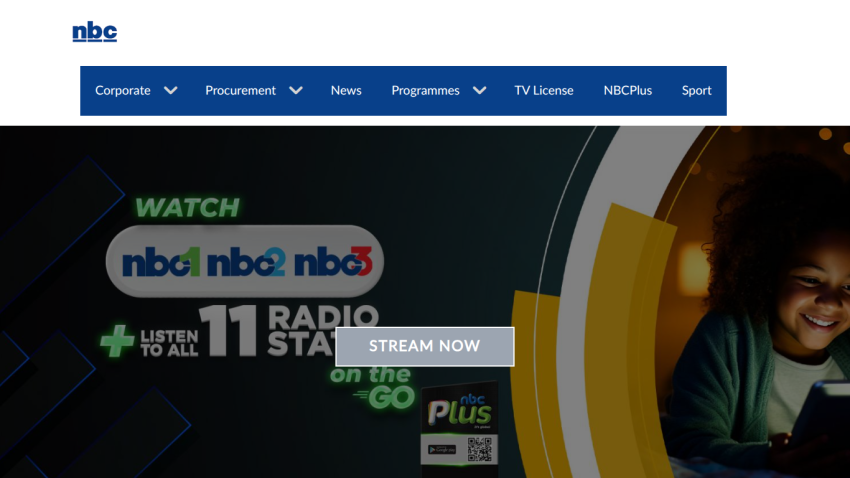Open the Programmes menu item
The width and height of the screenshot is (850, 478).
(x=426, y=91)
